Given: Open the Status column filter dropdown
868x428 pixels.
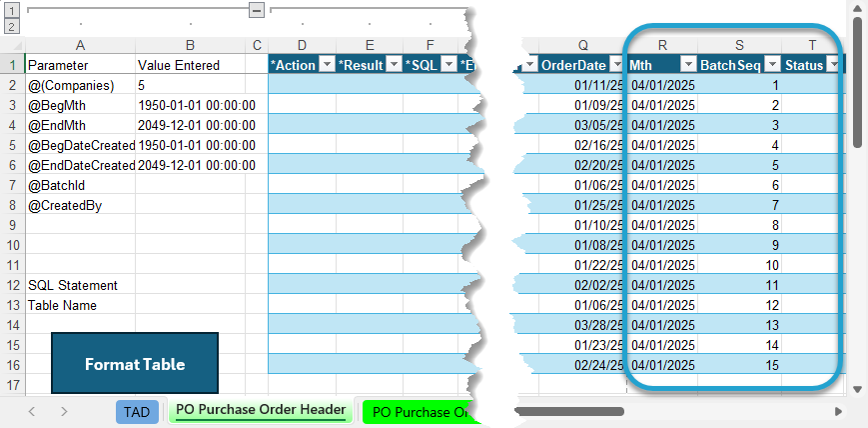Looking at the screenshot, I should click(833, 65).
